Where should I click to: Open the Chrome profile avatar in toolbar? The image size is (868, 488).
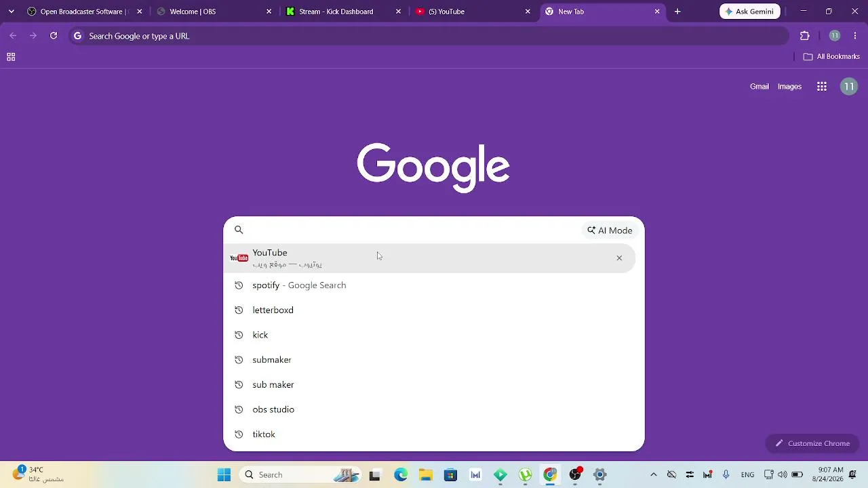(x=835, y=36)
